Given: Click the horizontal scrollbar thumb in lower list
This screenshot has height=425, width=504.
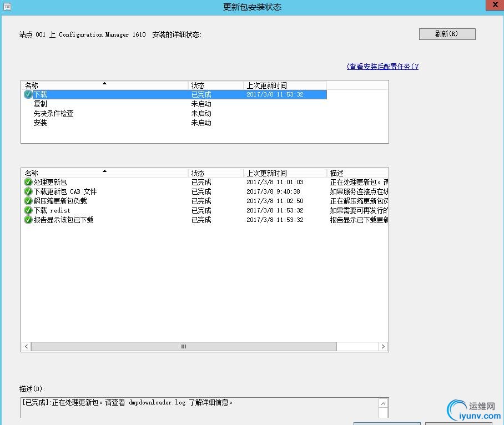Looking at the screenshot, I should (x=184, y=347).
